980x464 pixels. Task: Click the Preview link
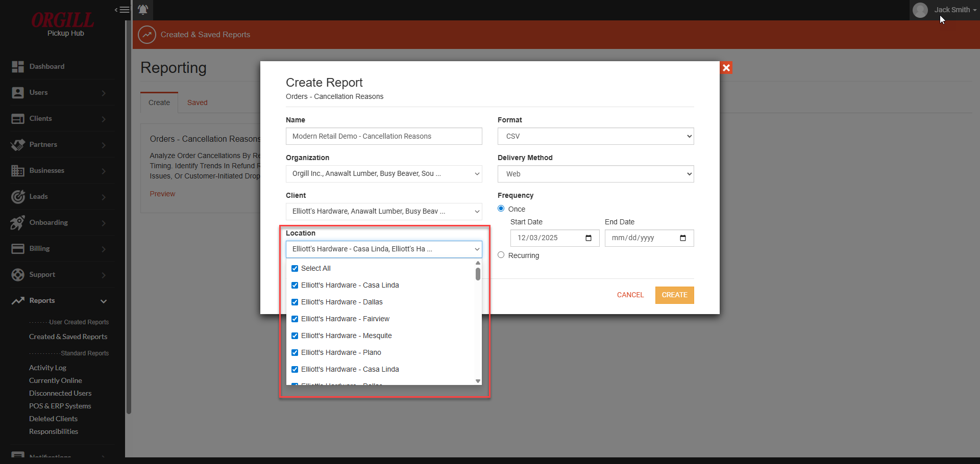coord(162,194)
